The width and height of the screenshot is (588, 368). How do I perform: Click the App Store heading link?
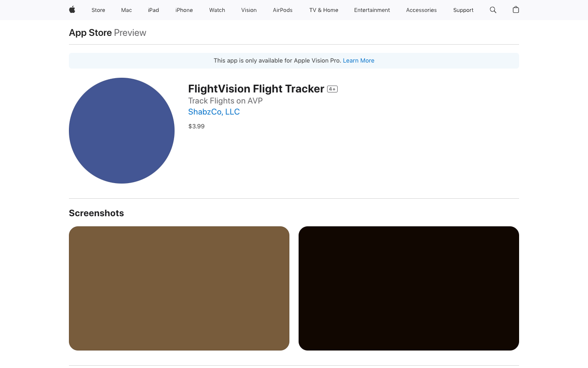90,33
